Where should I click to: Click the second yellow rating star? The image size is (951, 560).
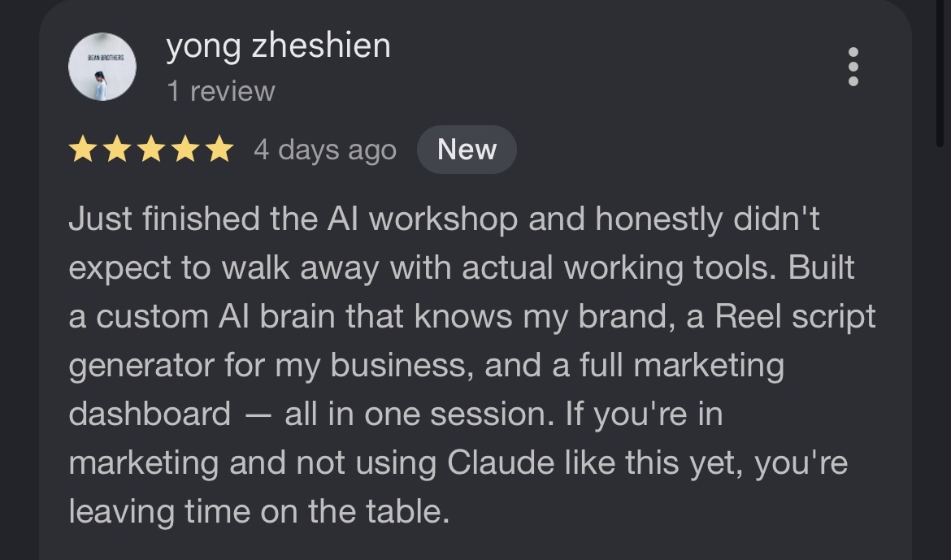coord(117,150)
